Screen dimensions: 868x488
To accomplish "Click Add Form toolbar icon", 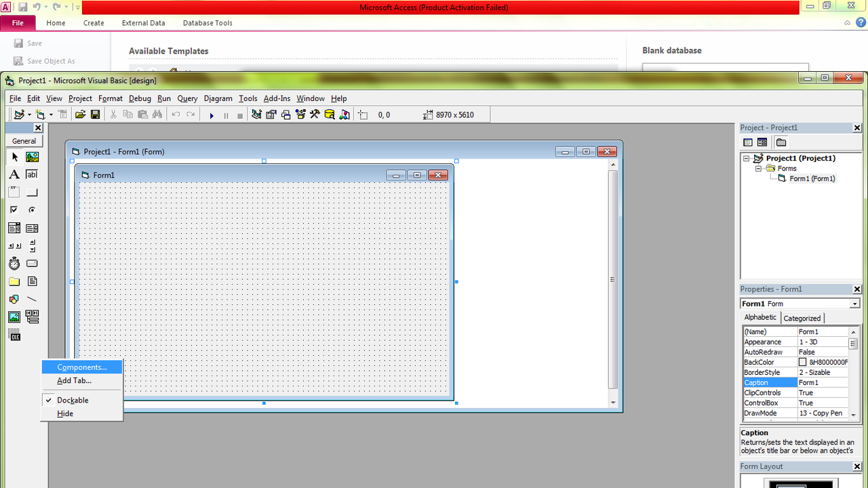I will tap(41, 115).
